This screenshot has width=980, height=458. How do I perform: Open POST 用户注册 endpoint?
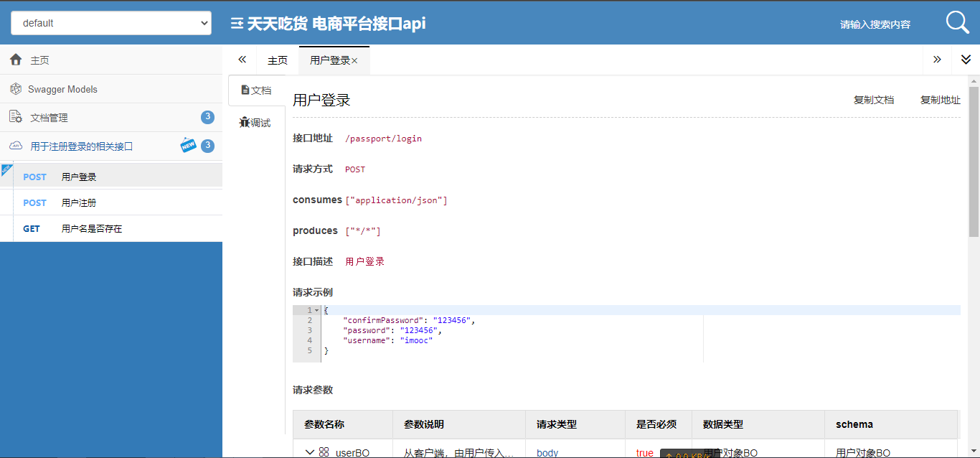(111, 202)
